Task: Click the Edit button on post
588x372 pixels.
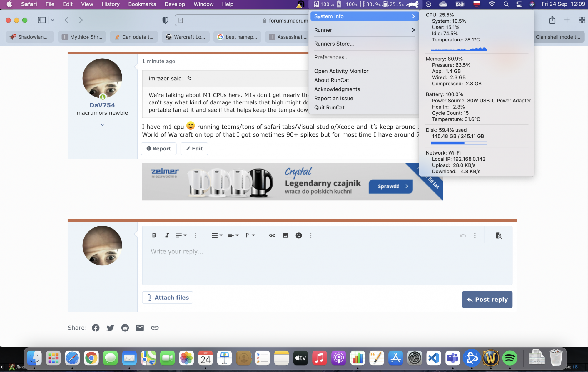Action: pos(194,149)
